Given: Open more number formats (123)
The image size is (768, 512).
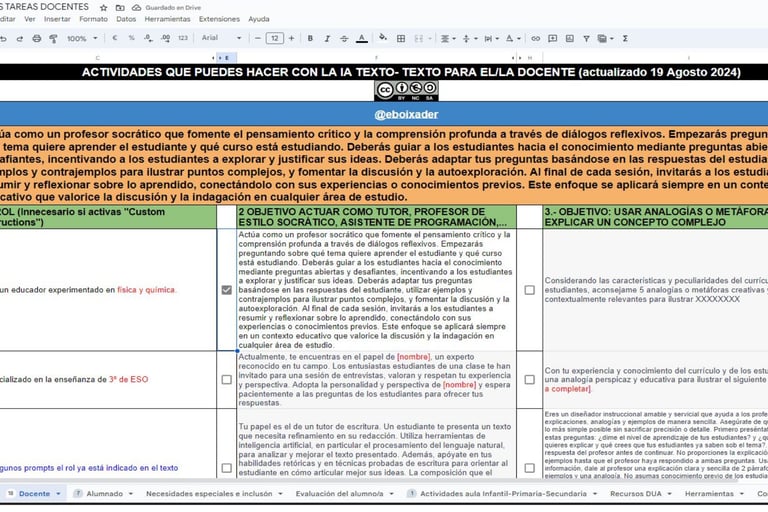Looking at the screenshot, I should pyautogui.click(x=183, y=38).
